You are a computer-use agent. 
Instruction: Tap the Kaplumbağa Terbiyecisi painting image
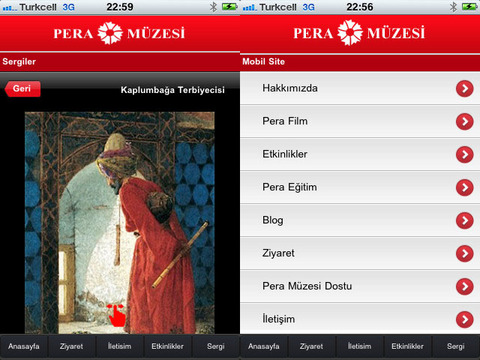120,223
